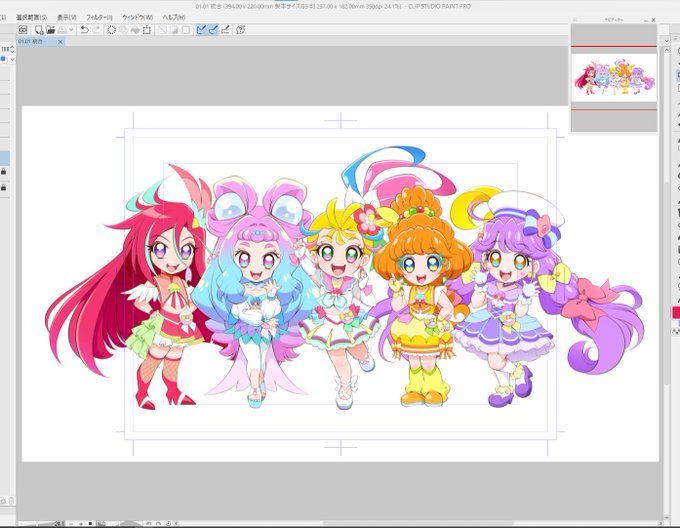The image size is (680, 528).
Task: Undo the last action
Action: point(85,29)
